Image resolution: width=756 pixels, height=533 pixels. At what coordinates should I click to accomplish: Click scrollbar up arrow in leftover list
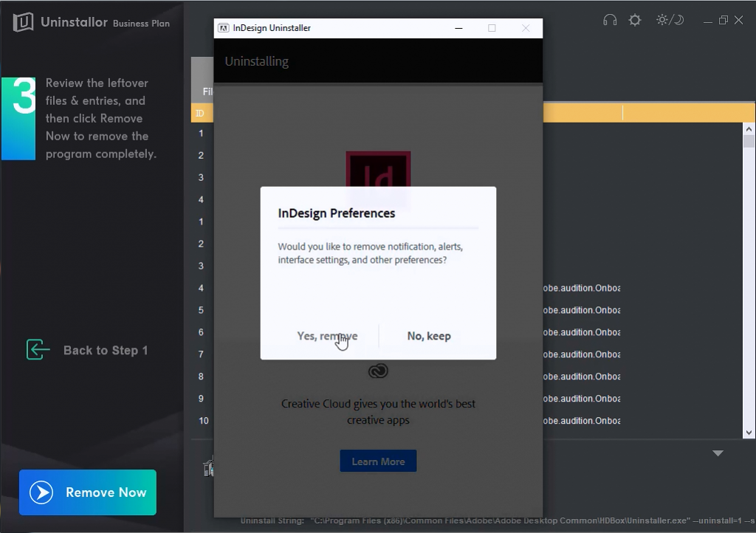tap(749, 128)
